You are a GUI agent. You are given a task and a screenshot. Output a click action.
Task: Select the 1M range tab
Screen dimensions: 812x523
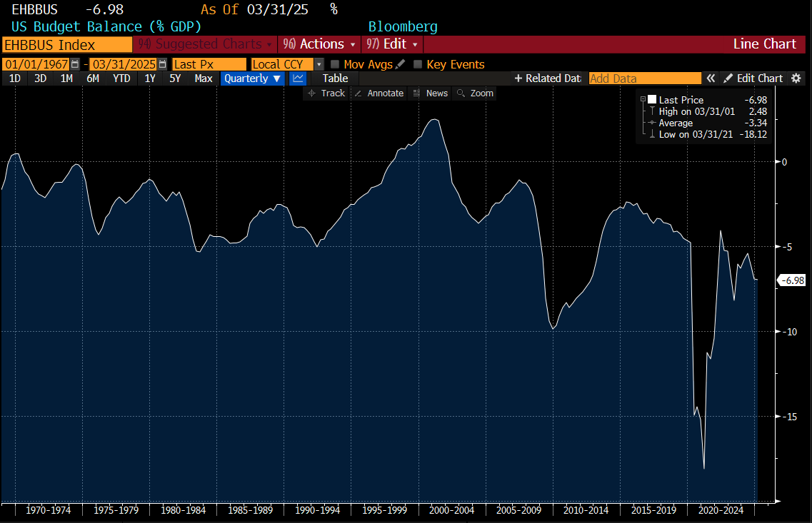pyautogui.click(x=66, y=78)
